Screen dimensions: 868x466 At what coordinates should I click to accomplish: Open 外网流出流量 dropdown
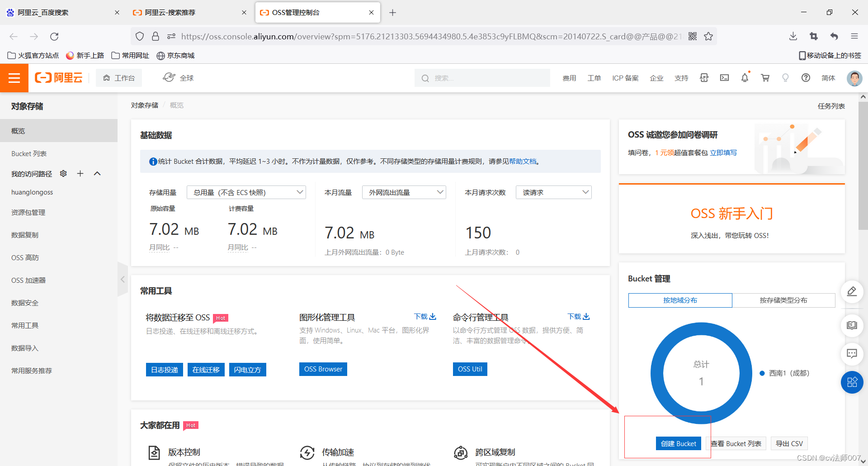(404, 192)
